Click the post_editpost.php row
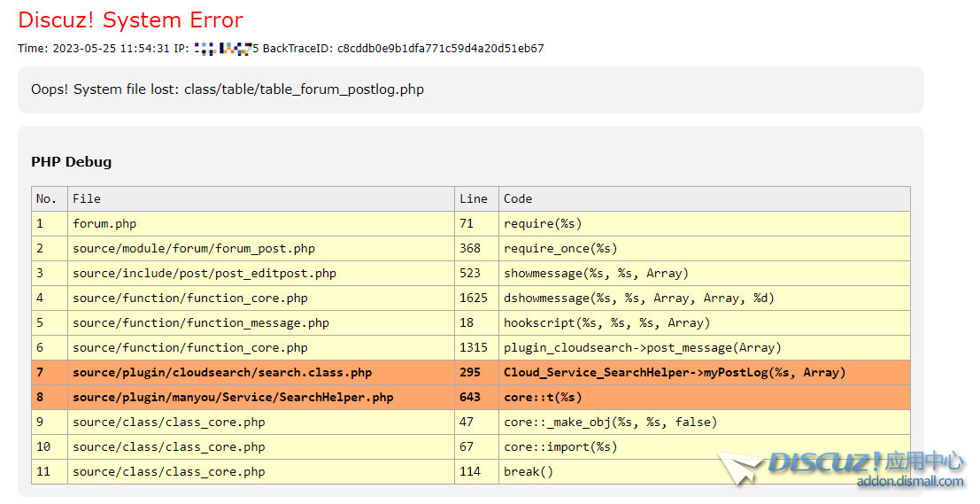 point(204,273)
